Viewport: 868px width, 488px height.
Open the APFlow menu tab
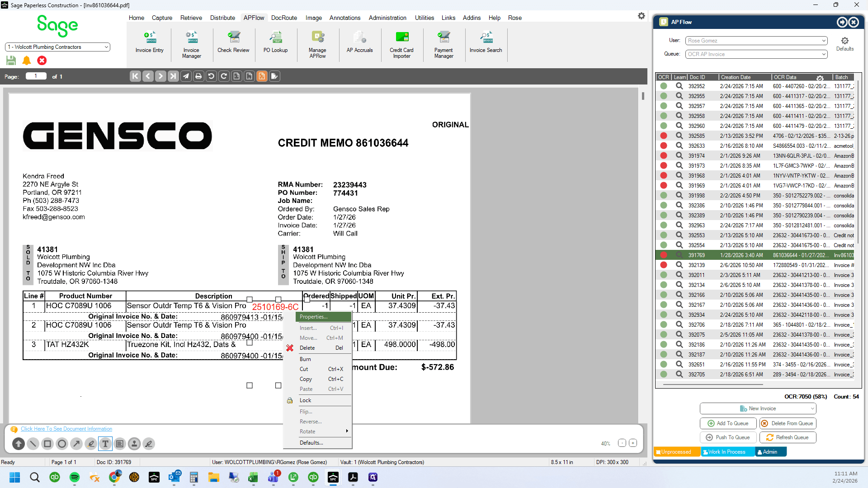[x=254, y=18]
